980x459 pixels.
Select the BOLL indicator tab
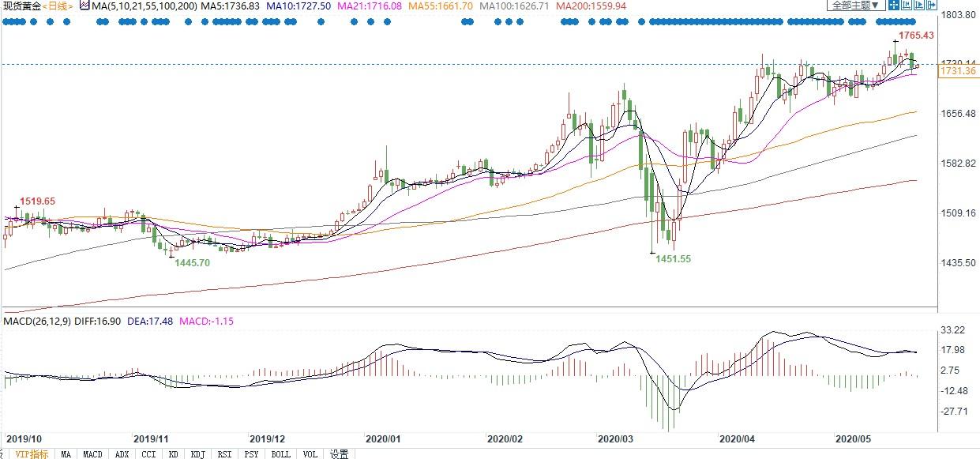pyautogui.click(x=280, y=453)
